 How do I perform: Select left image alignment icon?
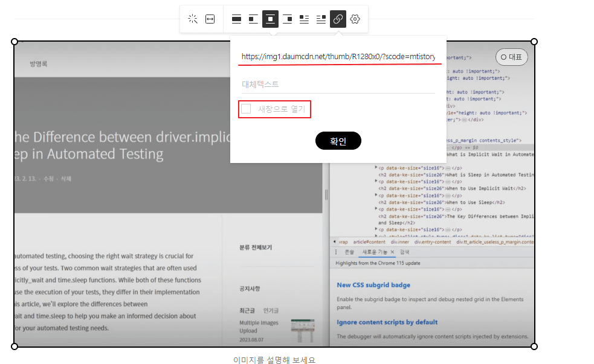coord(253,19)
